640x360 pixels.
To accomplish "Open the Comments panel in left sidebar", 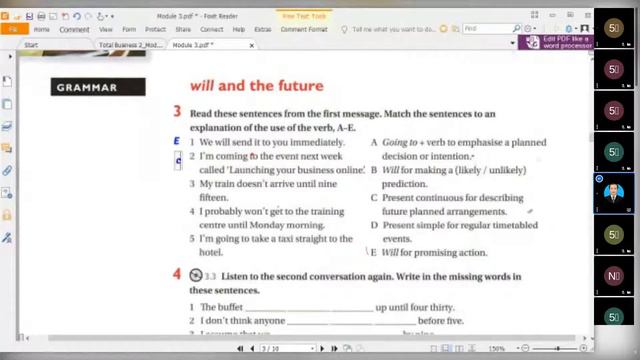I will click(7, 148).
